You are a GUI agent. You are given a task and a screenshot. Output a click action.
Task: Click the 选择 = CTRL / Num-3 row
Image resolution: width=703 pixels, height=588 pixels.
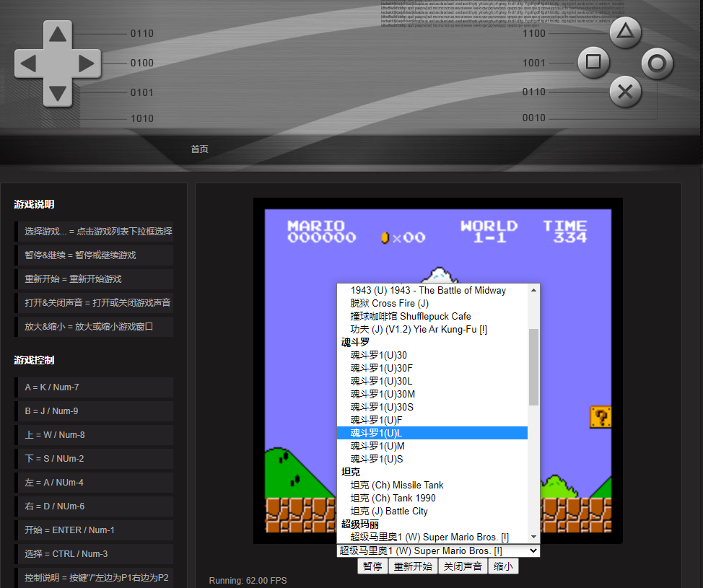(95, 554)
